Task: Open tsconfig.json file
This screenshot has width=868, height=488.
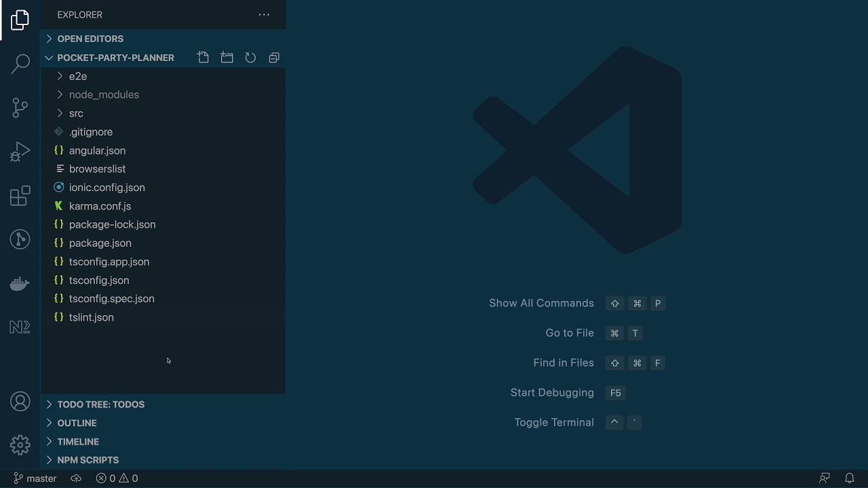Action: (163, 280)
